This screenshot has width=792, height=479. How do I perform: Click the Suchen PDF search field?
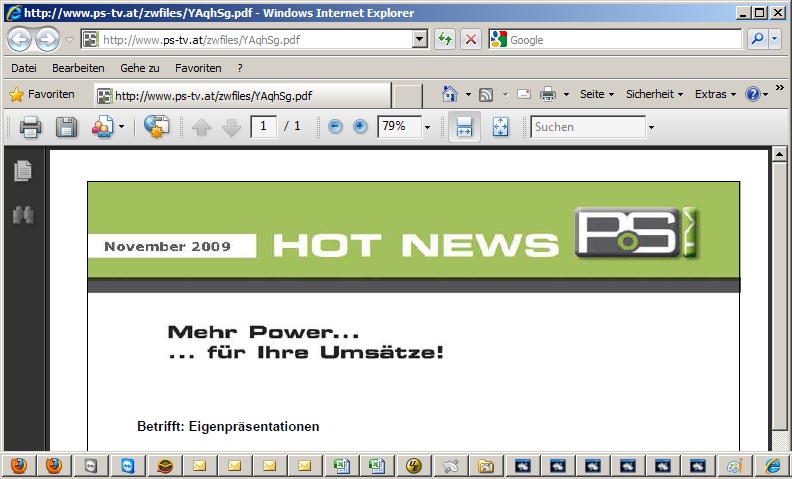pos(588,127)
